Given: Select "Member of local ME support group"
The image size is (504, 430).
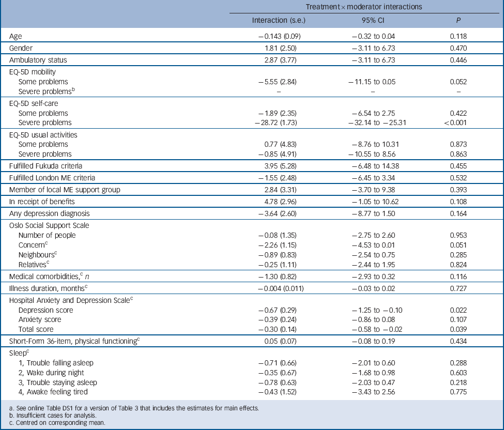Looking at the screenshot, I should tap(65, 189).
